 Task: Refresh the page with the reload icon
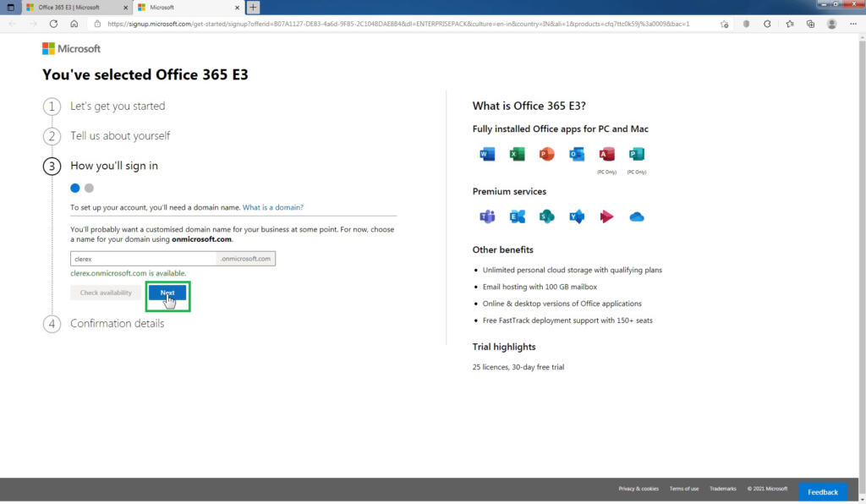[53, 24]
